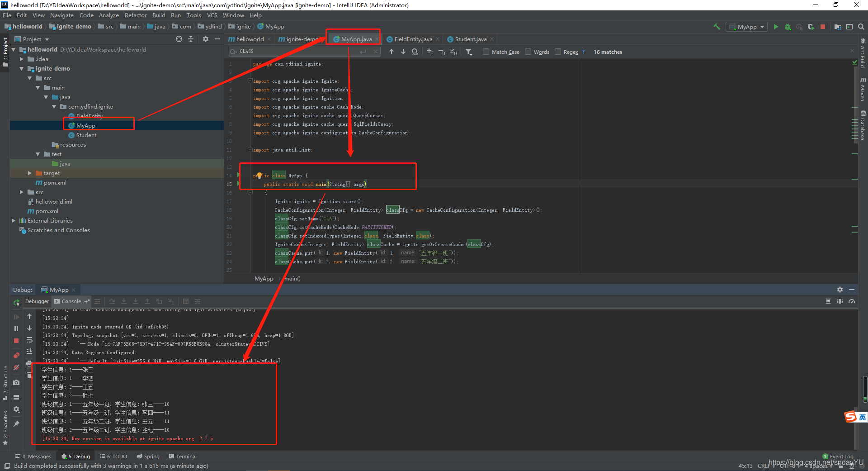
Task: Collapse the helloworld root node
Action: (14, 50)
